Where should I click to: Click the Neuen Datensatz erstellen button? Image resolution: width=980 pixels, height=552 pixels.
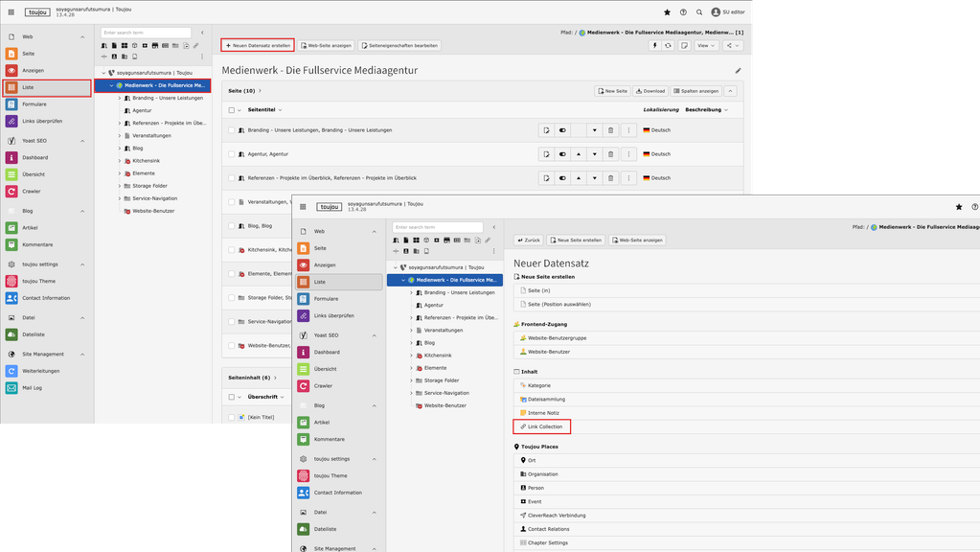(x=257, y=45)
